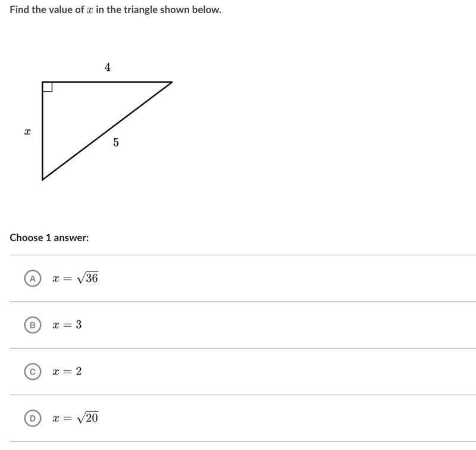The width and height of the screenshot is (476, 450).
Task: Choose the x = √20 answer text
Action: point(76,417)
